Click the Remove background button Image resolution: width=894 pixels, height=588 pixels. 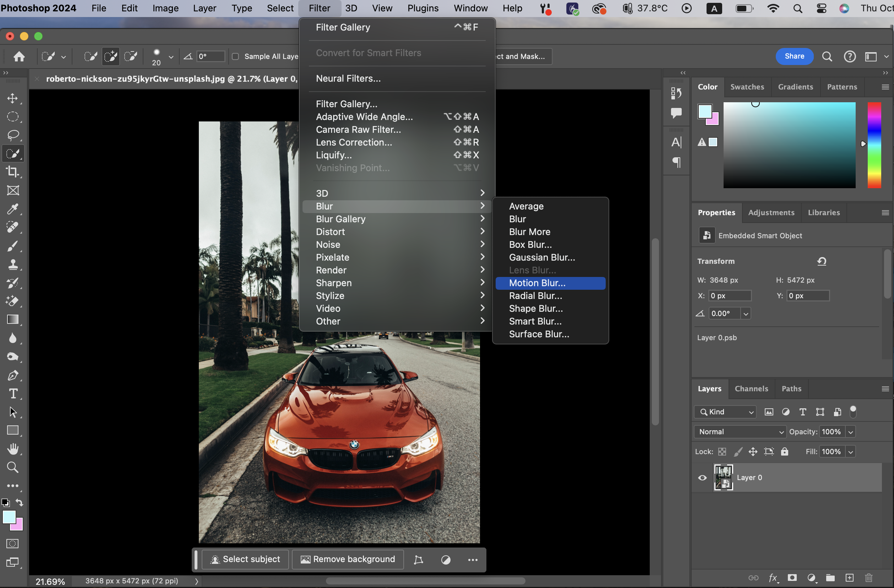click(348, 559)
